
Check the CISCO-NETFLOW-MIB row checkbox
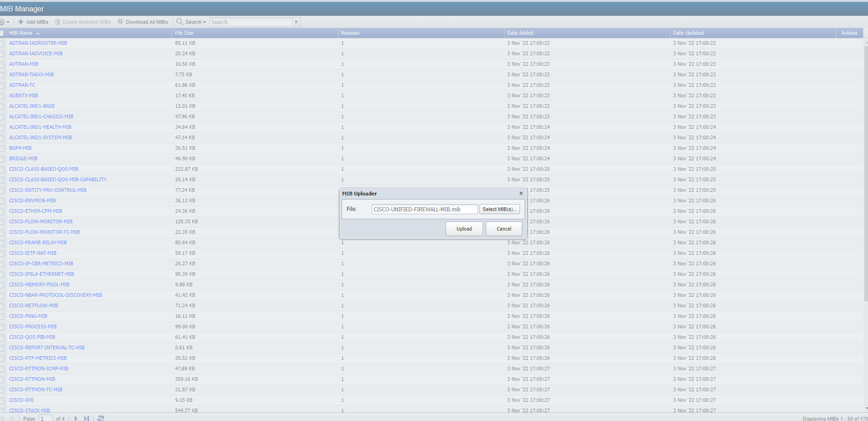tap(2, 306)
